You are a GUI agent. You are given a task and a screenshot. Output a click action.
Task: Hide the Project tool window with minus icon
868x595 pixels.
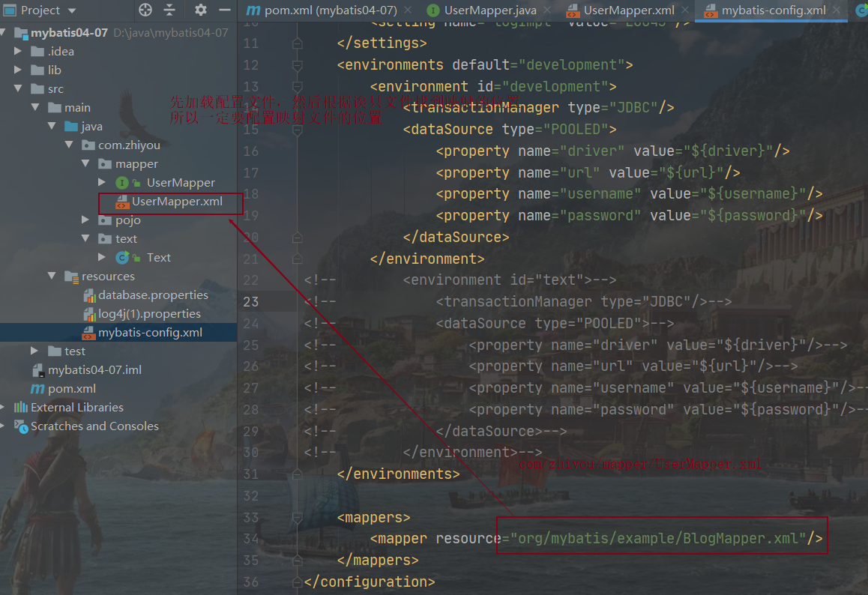point(225,10)
